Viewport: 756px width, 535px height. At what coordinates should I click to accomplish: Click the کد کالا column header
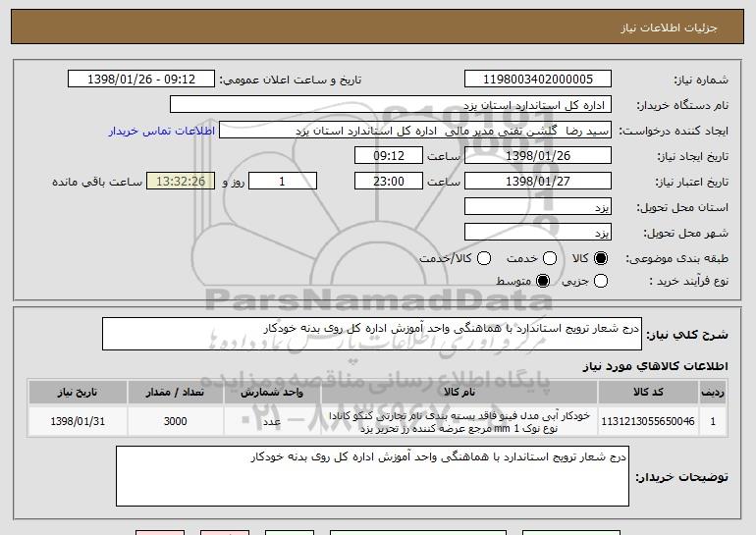[648, 393]
